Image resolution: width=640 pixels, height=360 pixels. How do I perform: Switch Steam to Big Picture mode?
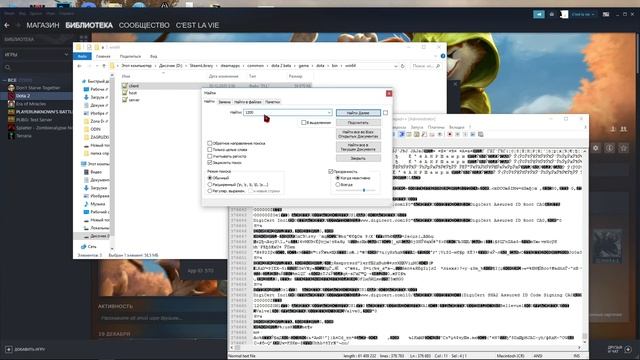tap(606, 14)
